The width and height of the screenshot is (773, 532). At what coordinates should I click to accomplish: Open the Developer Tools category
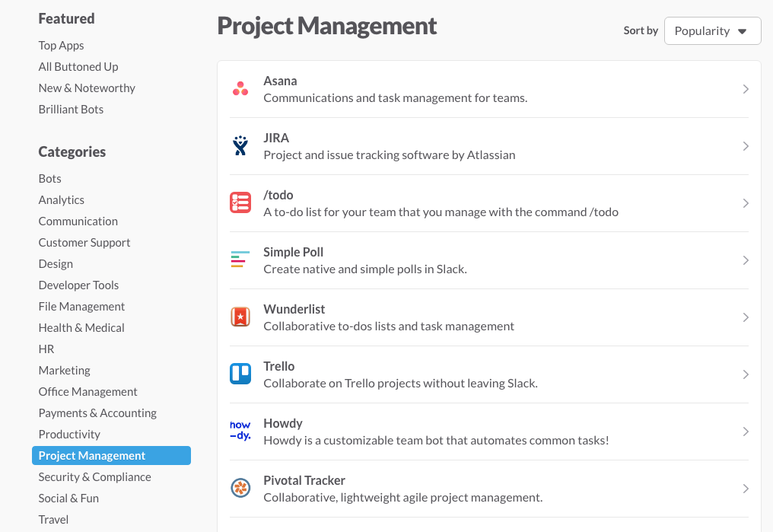78,285
